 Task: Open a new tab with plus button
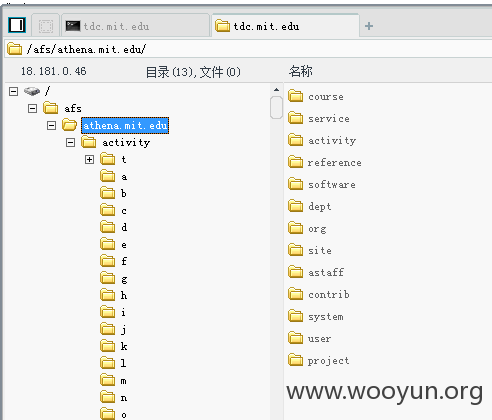pyautogui.click(x=369, y=26)
